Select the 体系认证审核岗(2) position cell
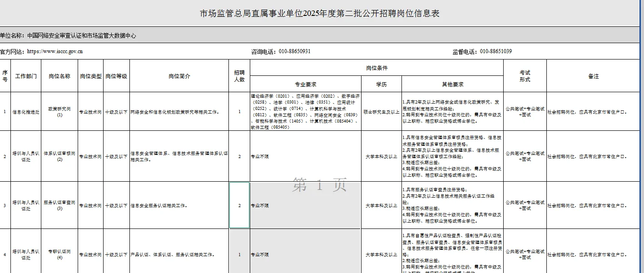Viewport: 644px width, 273px height. [x=59, y=156]
